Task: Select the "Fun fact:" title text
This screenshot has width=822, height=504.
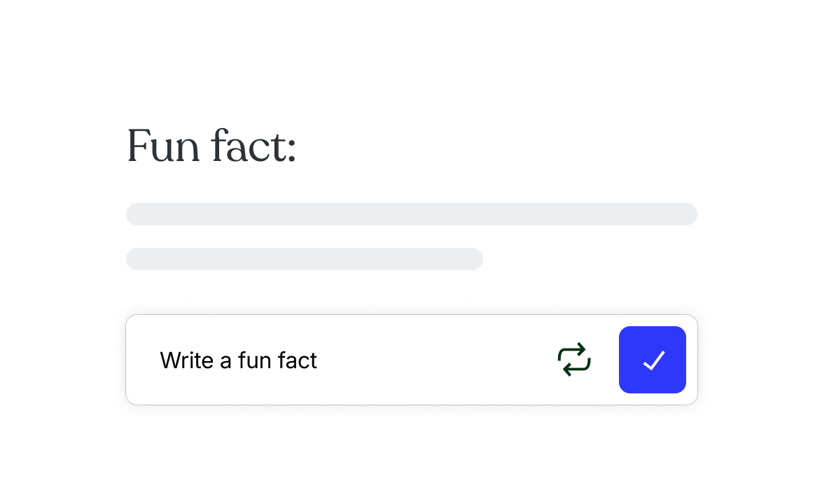Action: [x=211, y=146]
